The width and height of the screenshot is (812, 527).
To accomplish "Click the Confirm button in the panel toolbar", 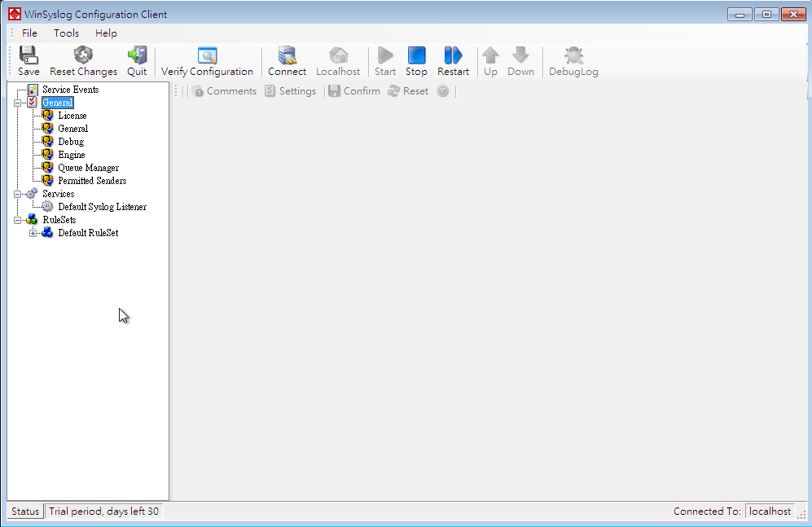I will point(355,91).
